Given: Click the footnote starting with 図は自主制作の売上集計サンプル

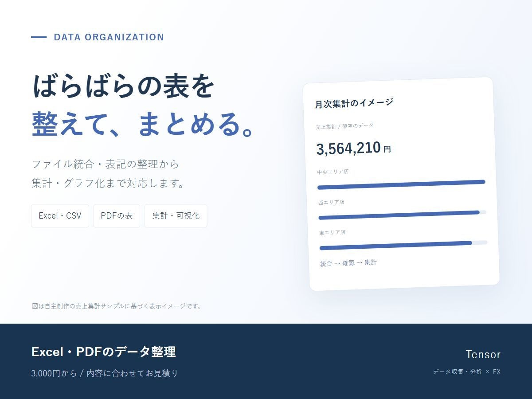Looking at the screenshot, I should click(117, 306).
